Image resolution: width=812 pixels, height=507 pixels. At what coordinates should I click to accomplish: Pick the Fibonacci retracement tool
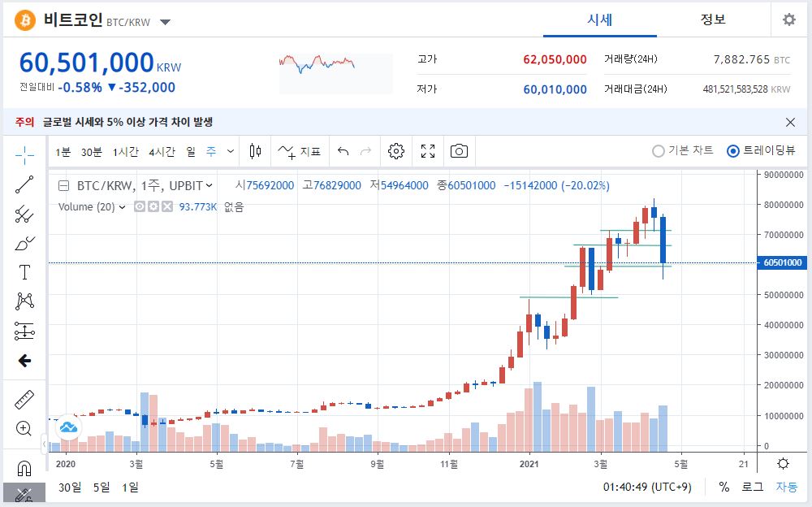(x=24, y=214)
